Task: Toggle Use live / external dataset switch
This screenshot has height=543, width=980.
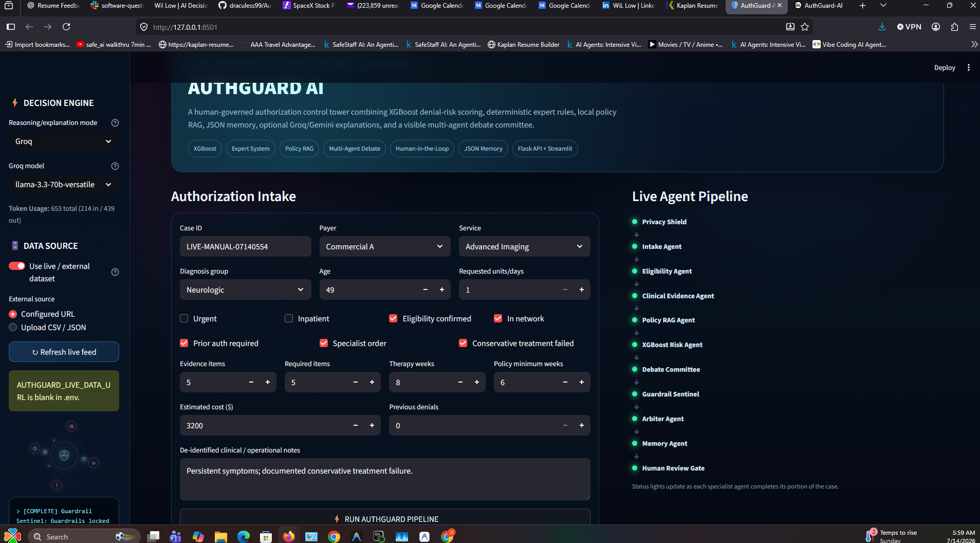Action: pos(17,266)
